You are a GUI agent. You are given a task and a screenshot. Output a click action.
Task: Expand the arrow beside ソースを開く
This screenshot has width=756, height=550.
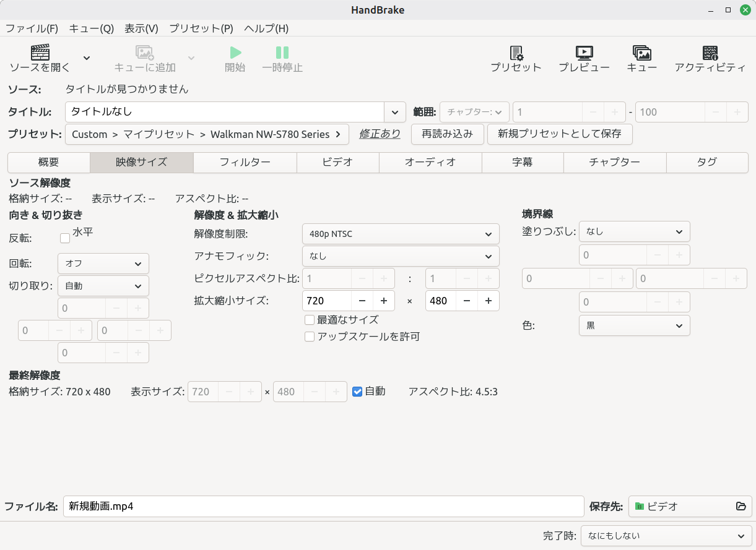pyautogui.click(x=87, y=58)
